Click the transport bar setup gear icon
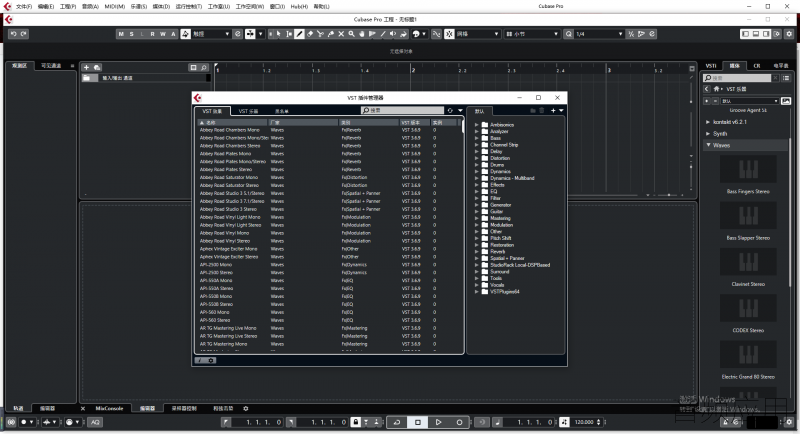 coord(789,422)
